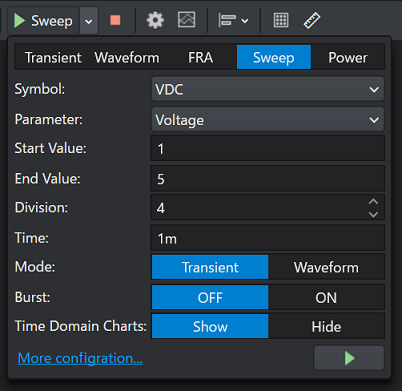
Task: Turn Burst ON
Action: click(x=326, y=297)
